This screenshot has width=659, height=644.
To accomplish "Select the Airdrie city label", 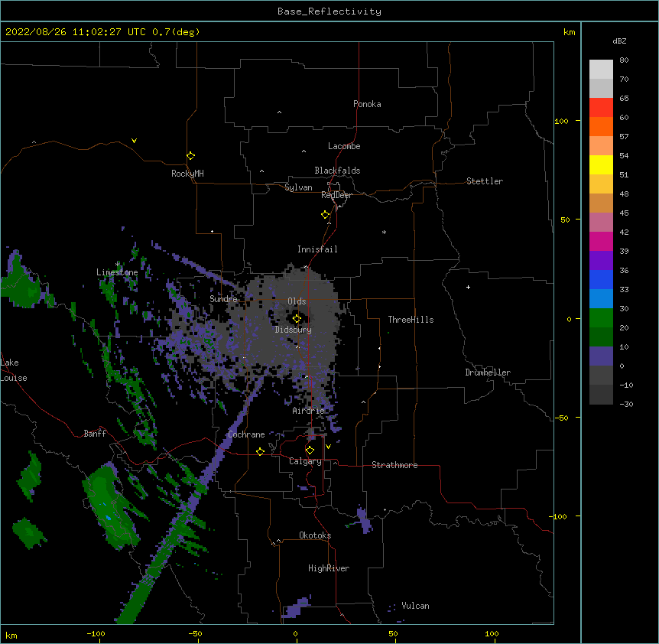I will point(309,411).
